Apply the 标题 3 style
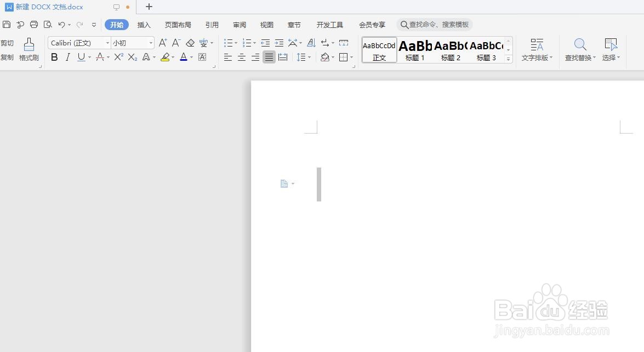 pyautogui.click(x=486, y=50)
